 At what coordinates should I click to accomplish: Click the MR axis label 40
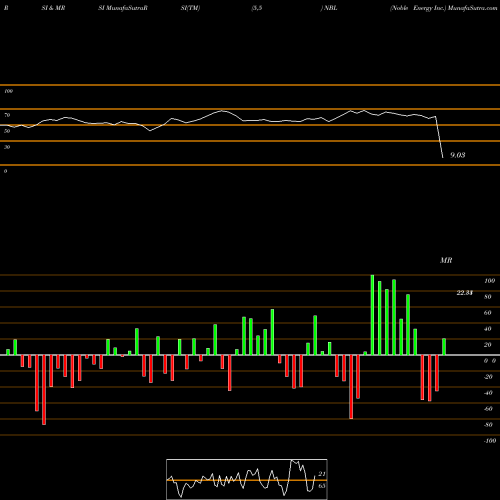point(487,329)
